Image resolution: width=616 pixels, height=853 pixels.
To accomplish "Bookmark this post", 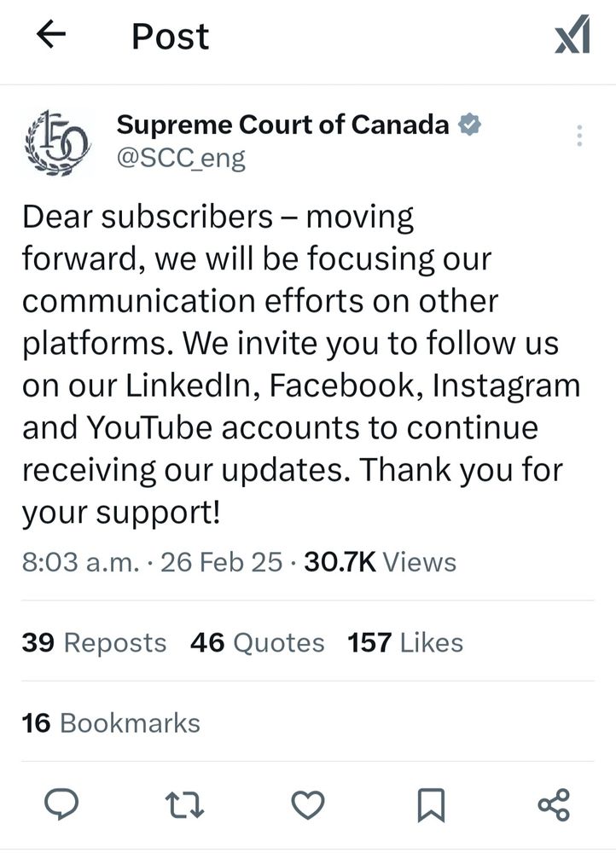I will click(432, 802).
